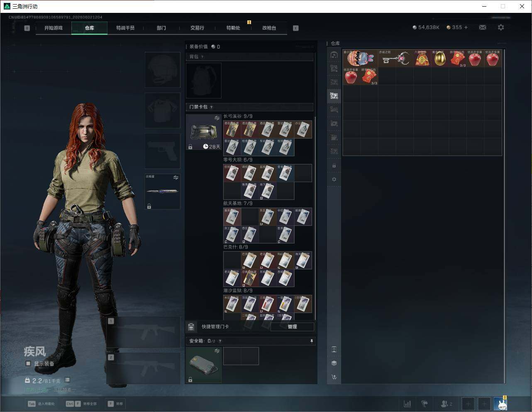Screen dimensions: 532x412
Task: Click the empty backpack slot
Action: [204, 81]
